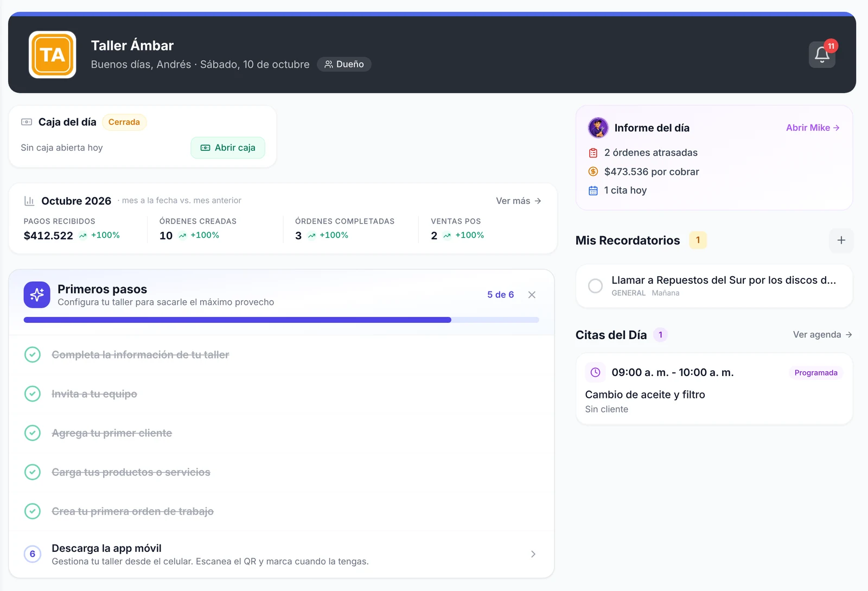Click the clipboard icon for órdenes atrasadas
Screen dimensions: 868x591
click(593, 153)
